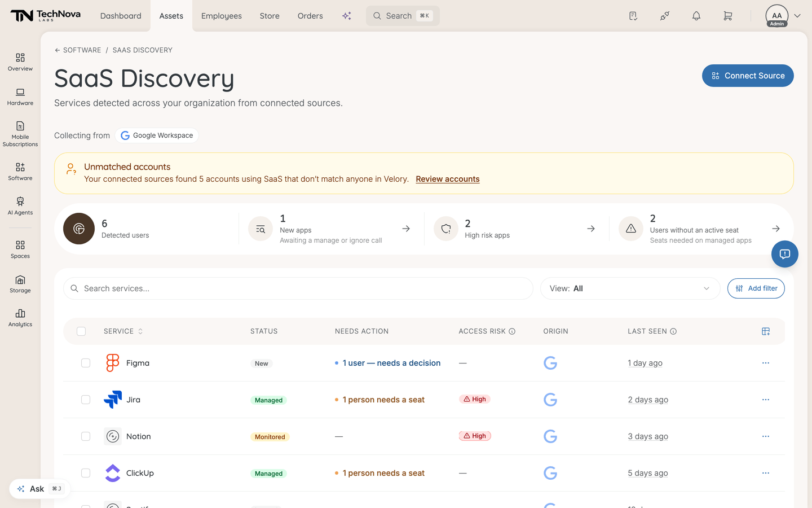Image resolution: width=812 pixels, height=508 pixels.
Task: Open the feedback chat bubble button
Action: (x=785, y=254)
